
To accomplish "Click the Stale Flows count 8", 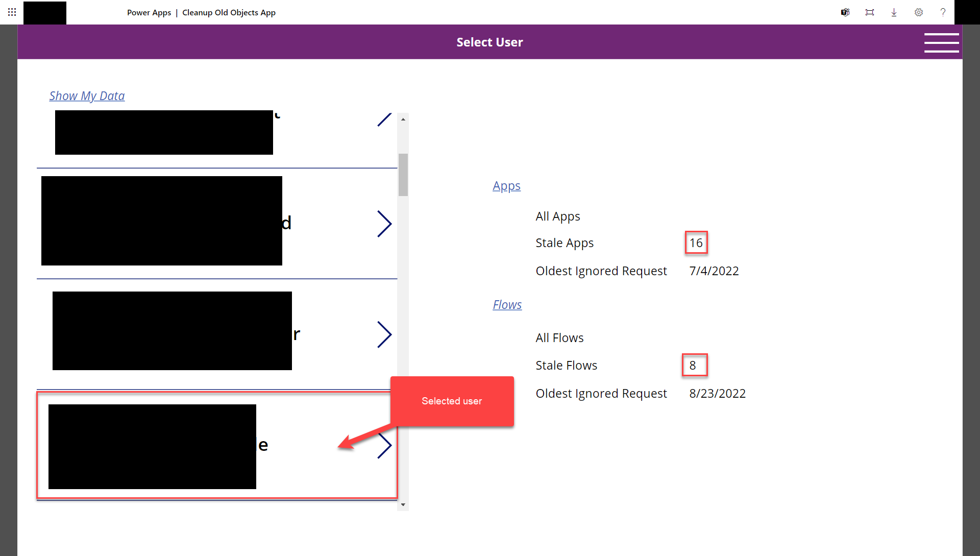I will click(x=693, y=366).
